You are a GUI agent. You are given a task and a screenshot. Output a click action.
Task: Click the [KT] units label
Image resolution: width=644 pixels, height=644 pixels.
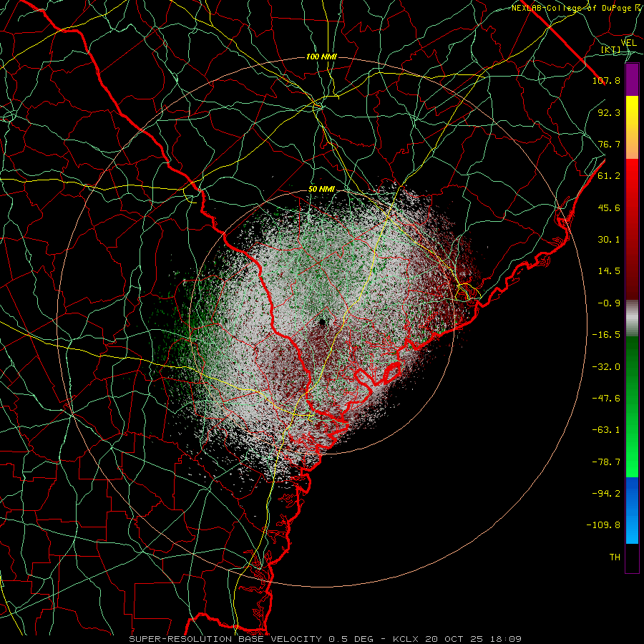tap(610, 50)
